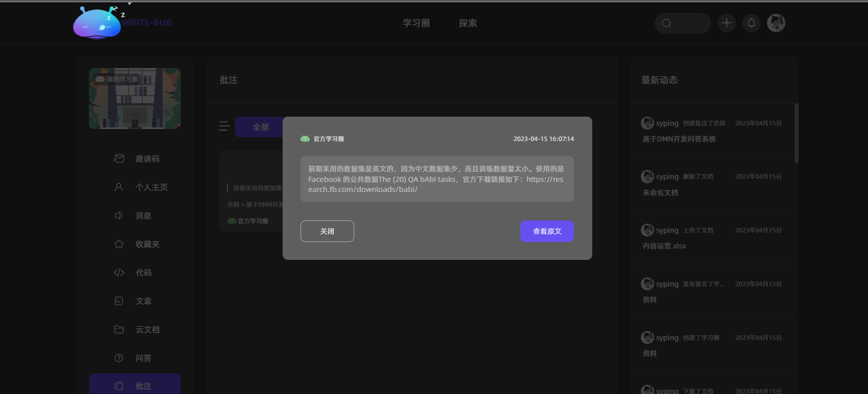Select the 文章 articles icon
868x394 pixels.
[119, 300]
